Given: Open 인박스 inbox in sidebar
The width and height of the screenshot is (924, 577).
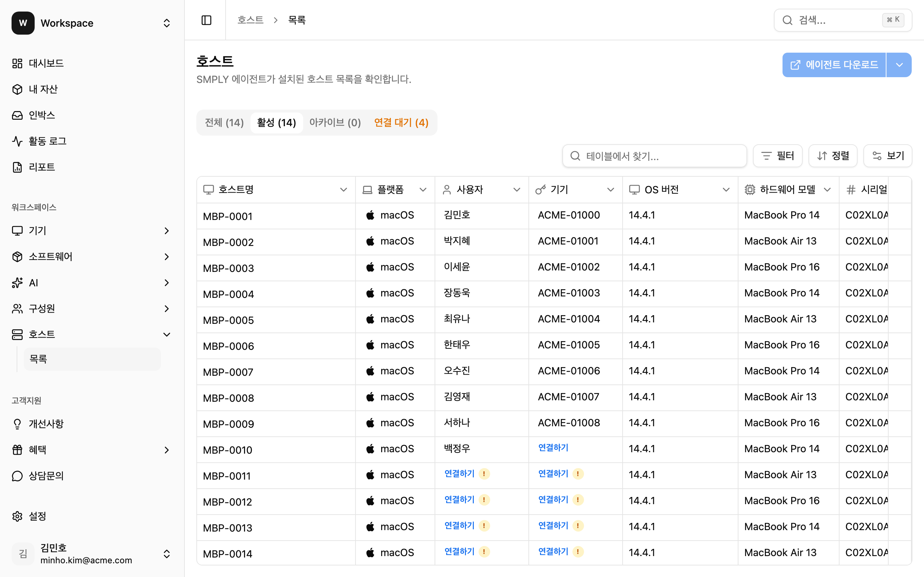Looking at the screenshot, I should tap(42, 115).
